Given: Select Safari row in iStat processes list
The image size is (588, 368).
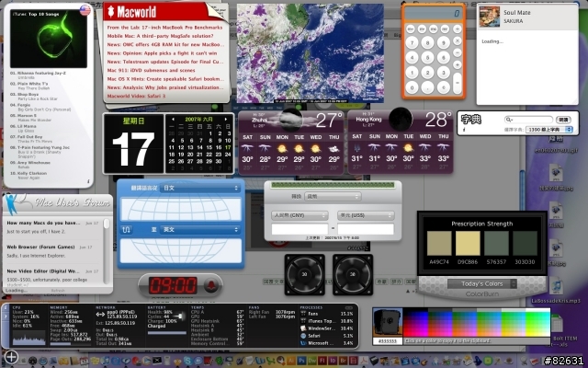Looking at the screenshot, I should pos(326,336).
